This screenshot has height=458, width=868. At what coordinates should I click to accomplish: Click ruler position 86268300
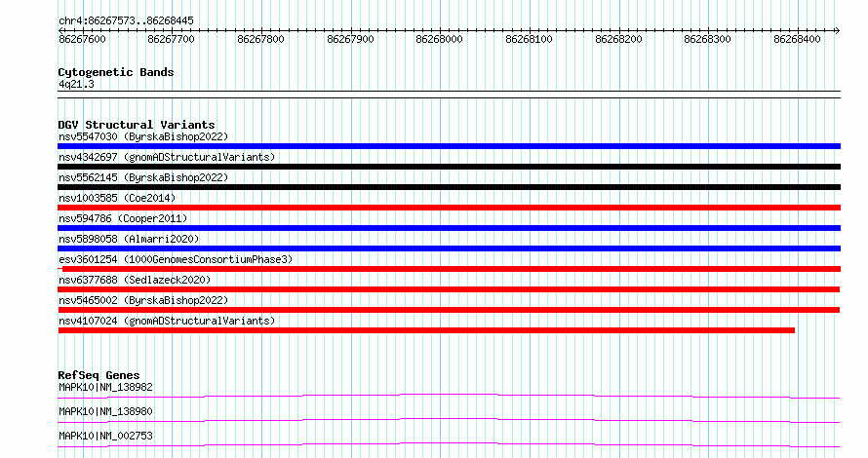707,39
